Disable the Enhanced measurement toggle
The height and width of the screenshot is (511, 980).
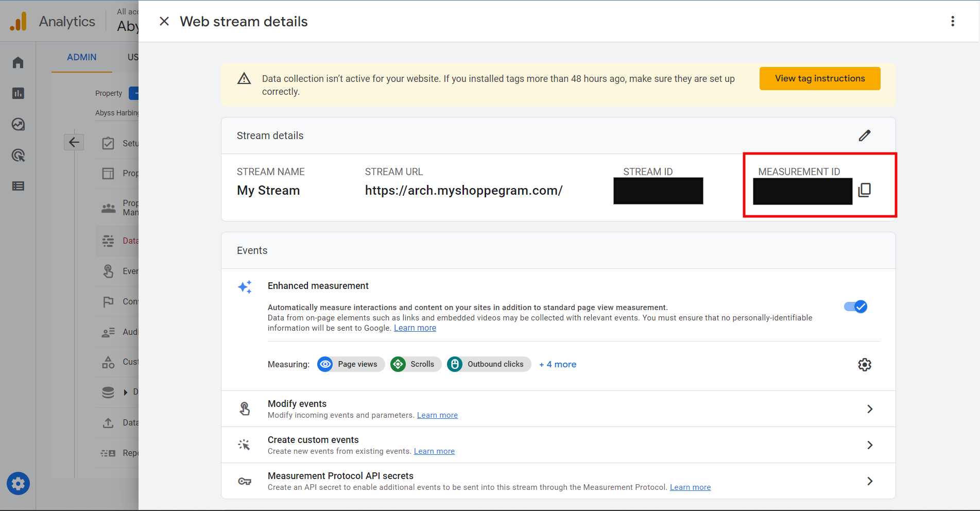(855, 306)
